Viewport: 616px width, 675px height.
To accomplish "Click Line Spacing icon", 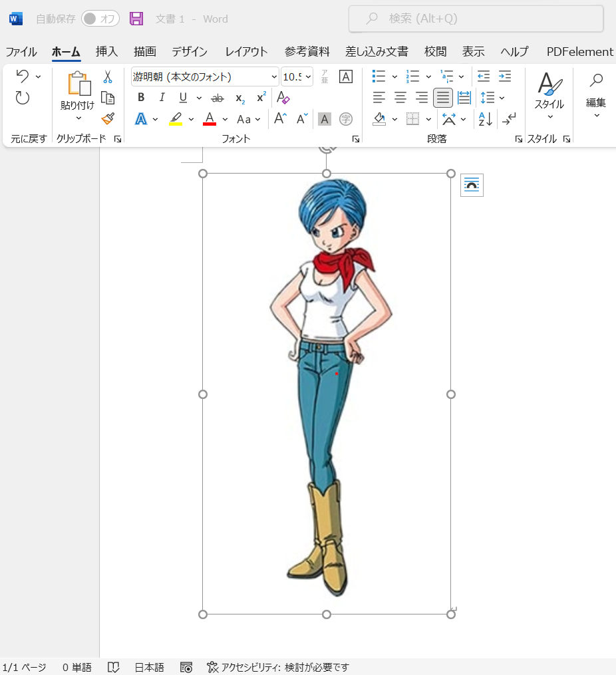I will click(488, 98).
